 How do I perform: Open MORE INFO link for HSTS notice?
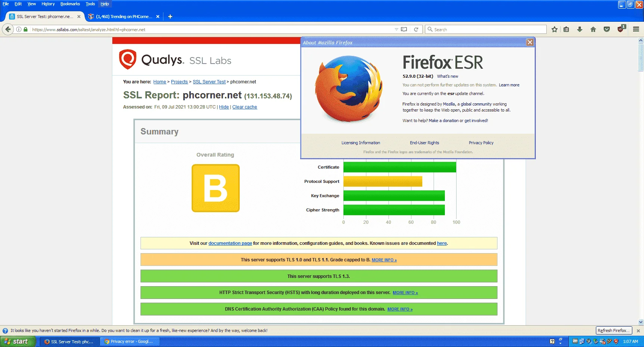(x=405, y=293)
